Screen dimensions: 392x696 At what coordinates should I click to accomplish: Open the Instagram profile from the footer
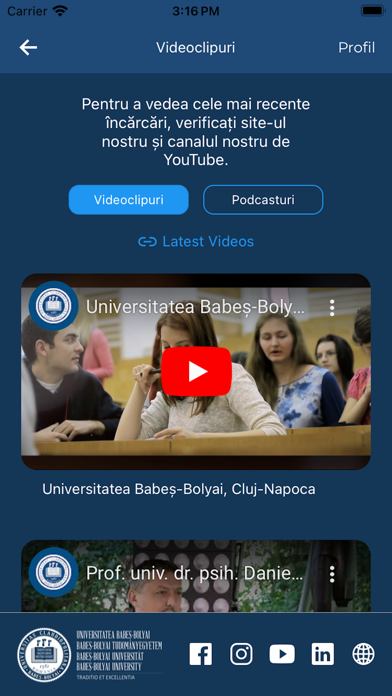click(x=242, y=654)
